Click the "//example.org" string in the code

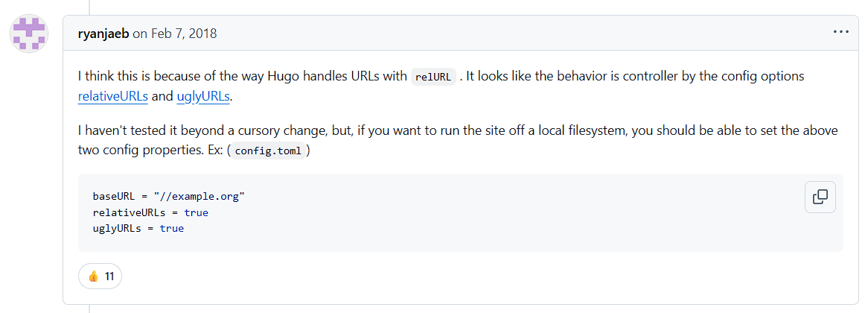click(x=200, y=197)
